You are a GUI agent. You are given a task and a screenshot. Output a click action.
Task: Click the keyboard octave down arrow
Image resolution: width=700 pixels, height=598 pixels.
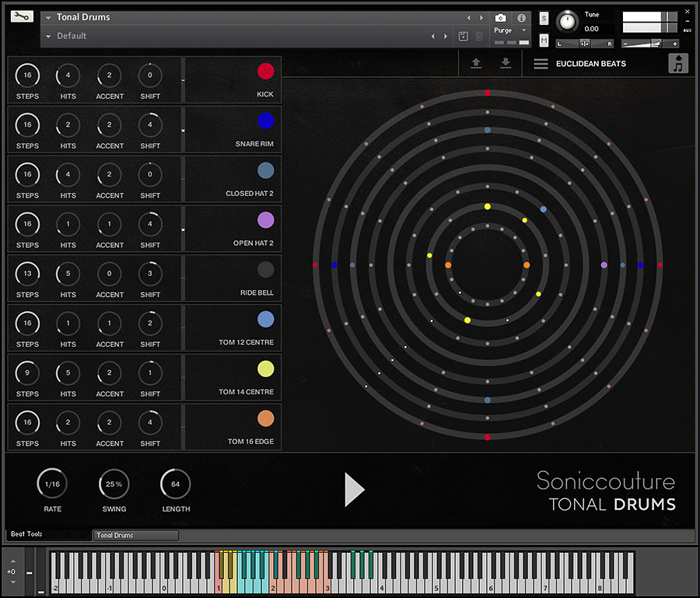(x=13, y=582)
